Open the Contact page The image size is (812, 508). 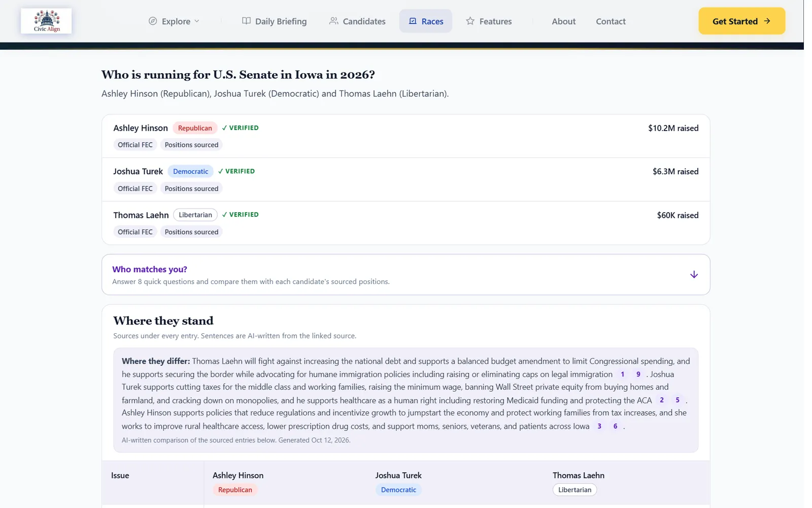point(611,21)
